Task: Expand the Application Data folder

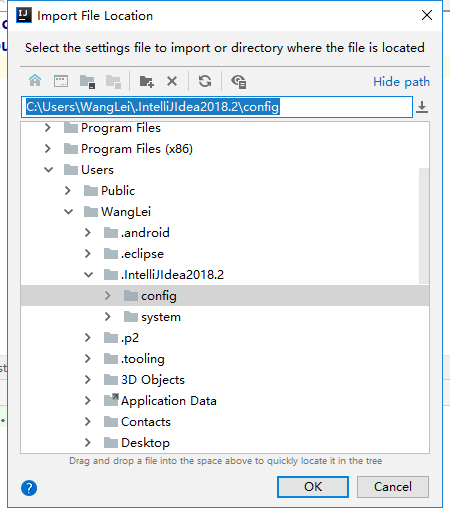Action: 88,401
